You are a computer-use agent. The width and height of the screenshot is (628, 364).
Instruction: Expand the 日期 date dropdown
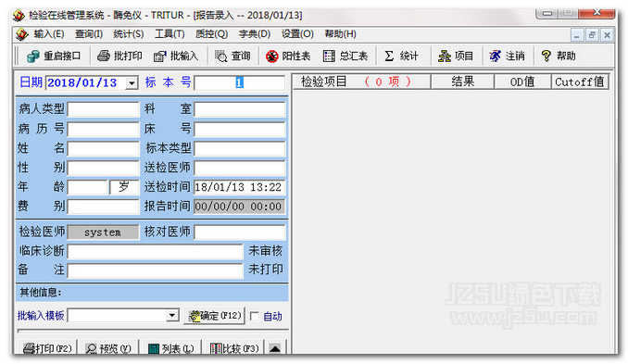132,83
